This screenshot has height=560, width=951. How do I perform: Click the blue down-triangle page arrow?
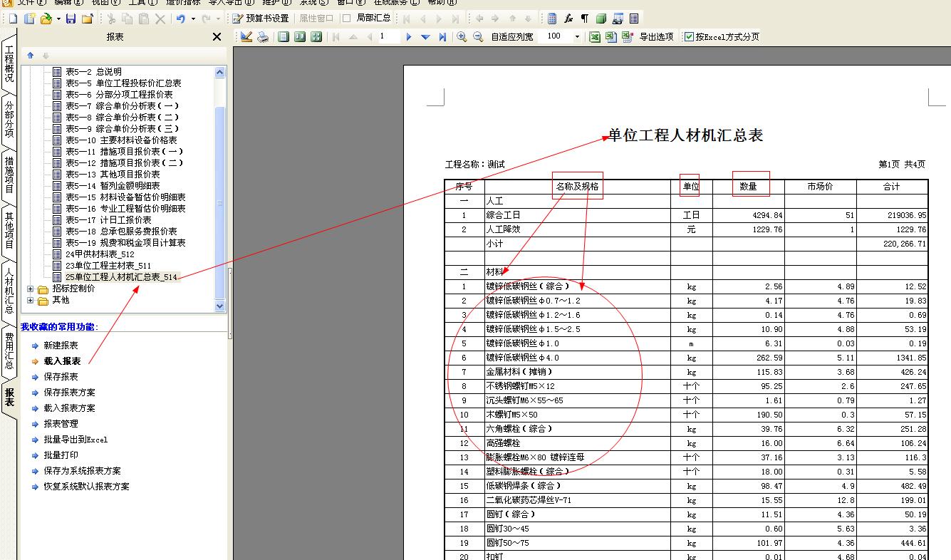click(x=425, y=36)
